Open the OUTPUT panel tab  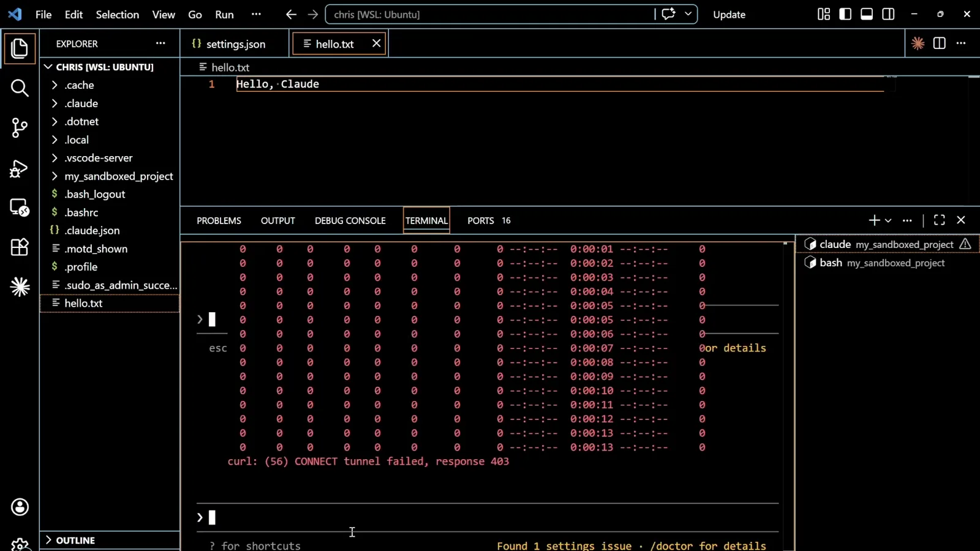coord(277,220)
